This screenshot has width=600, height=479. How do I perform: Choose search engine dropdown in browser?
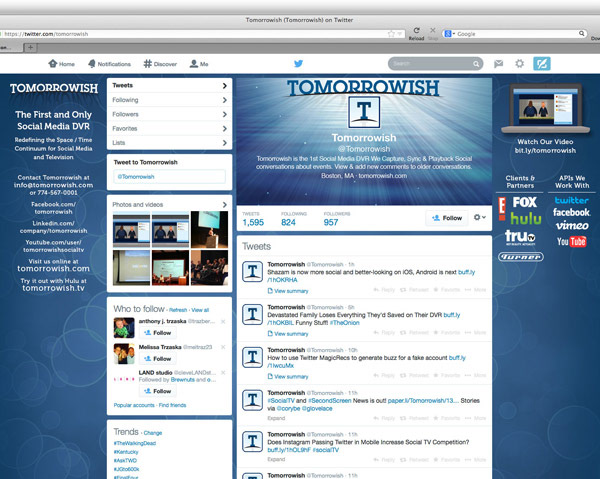click(450, 34)
